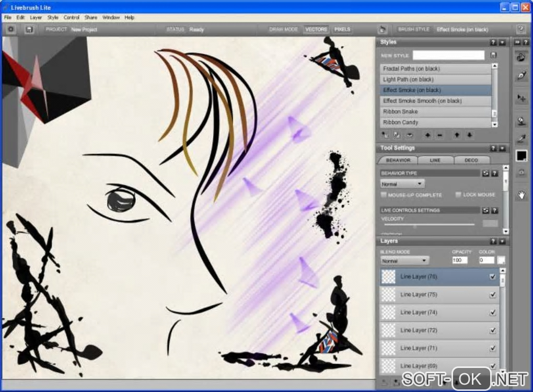
Task: Open the black foreground color swatch
Action: pos(521,156)
